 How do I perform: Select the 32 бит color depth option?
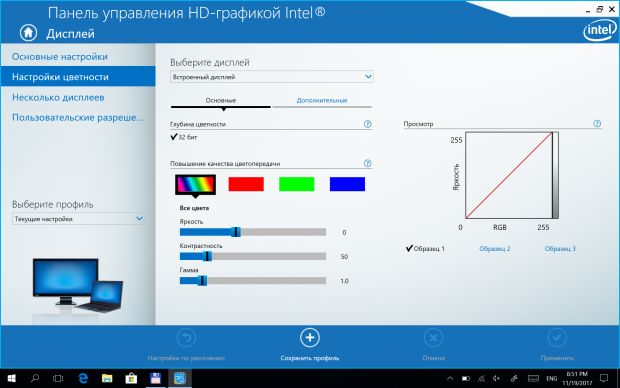click(184, 137)
